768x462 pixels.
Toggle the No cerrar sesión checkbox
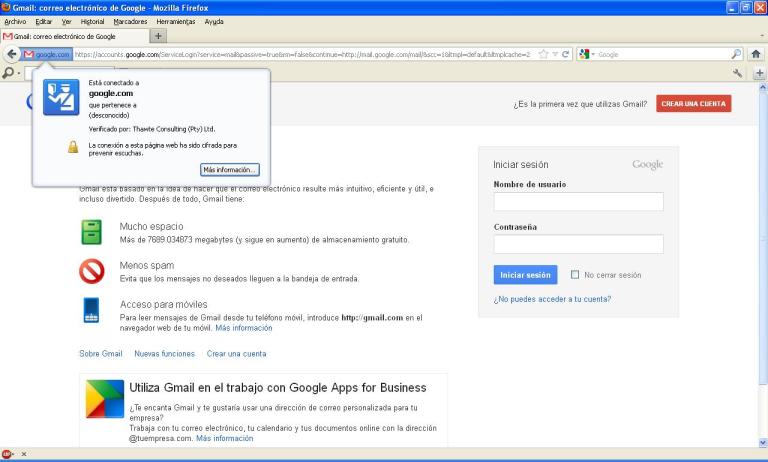(x=575, y=274)
